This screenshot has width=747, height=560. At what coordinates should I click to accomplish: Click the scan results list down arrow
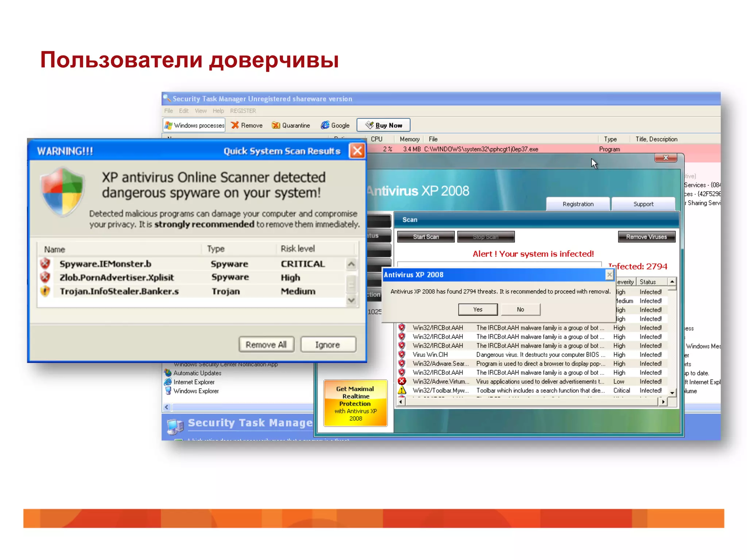pyautogui.click(x=351, y=300)
